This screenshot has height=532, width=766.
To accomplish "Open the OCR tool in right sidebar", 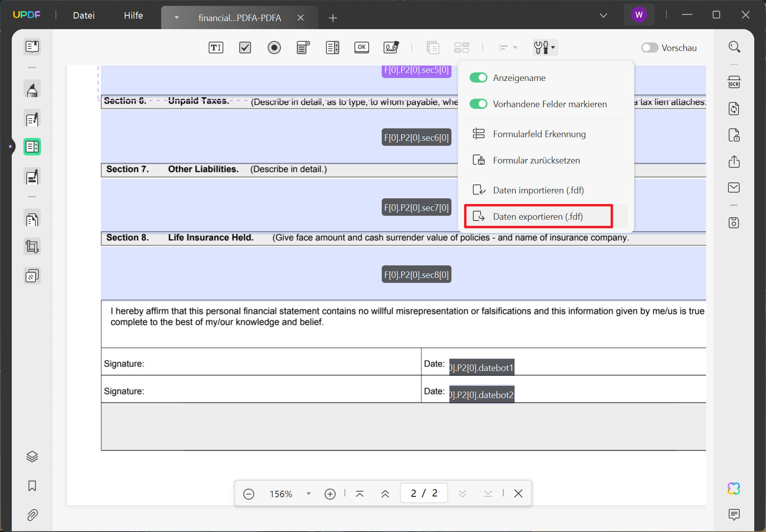I will 734,82.
